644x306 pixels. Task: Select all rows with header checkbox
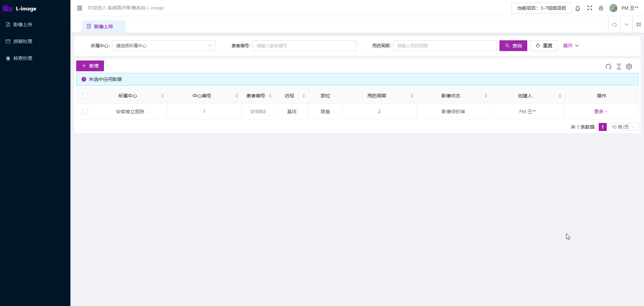[x=85, y=96]
